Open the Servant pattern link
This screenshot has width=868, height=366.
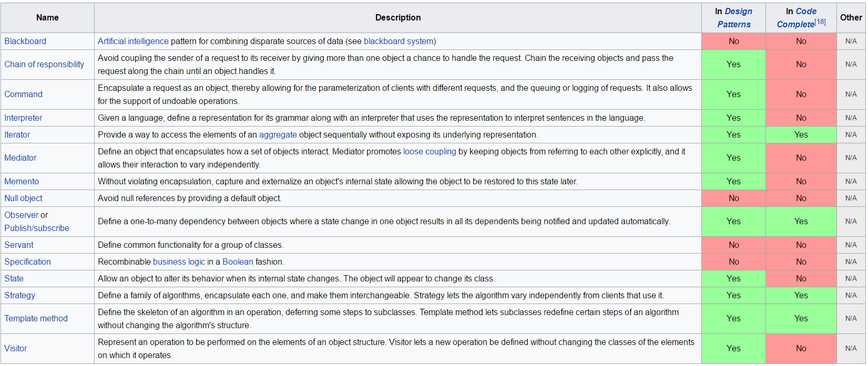[19, 245]
